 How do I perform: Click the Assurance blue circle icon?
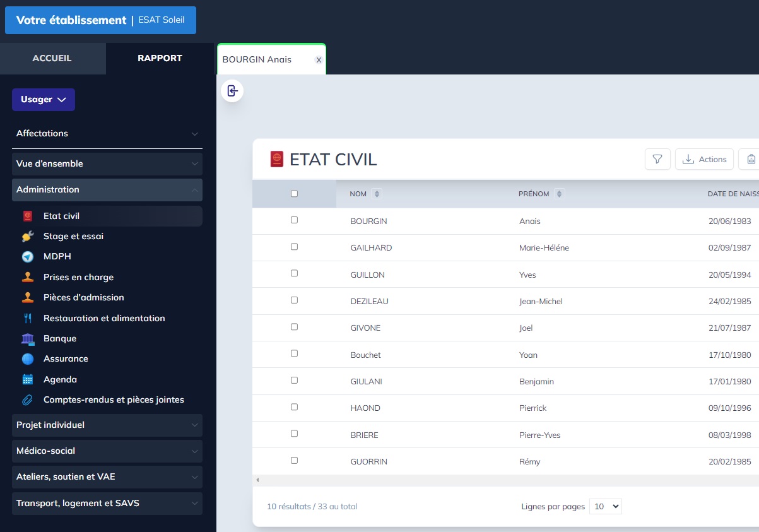[27, 359]
